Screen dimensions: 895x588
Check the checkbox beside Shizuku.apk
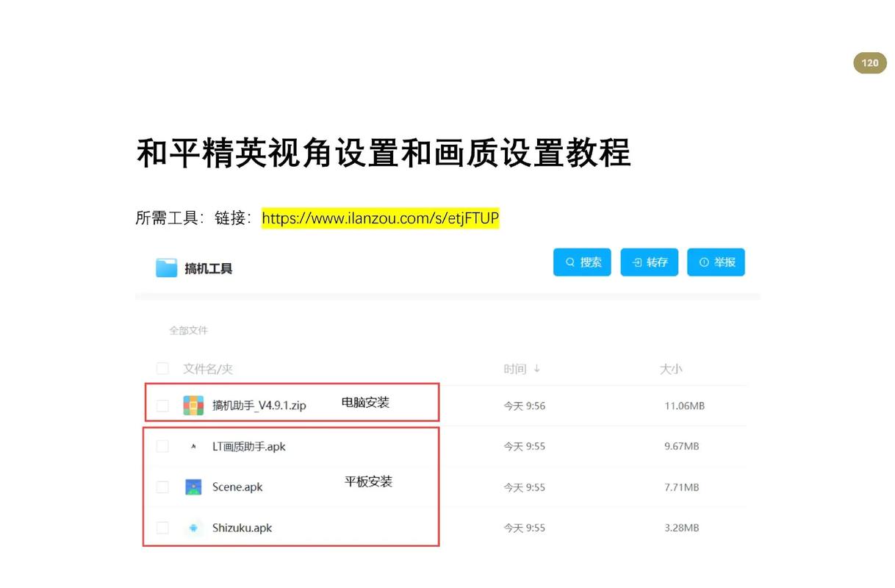[162, 528]
